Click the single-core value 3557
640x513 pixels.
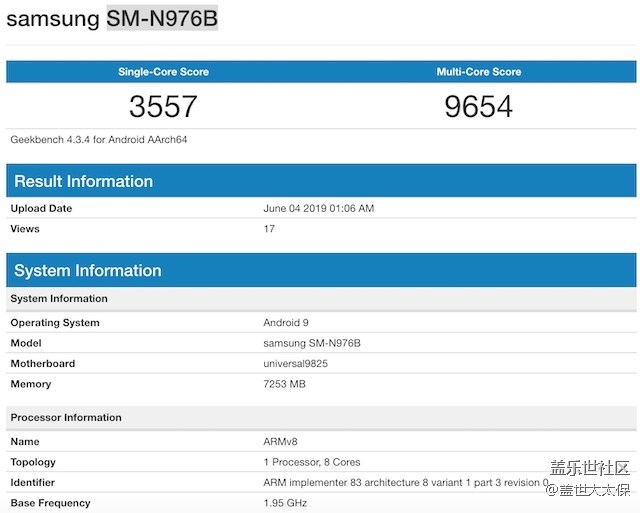(163, 106)
